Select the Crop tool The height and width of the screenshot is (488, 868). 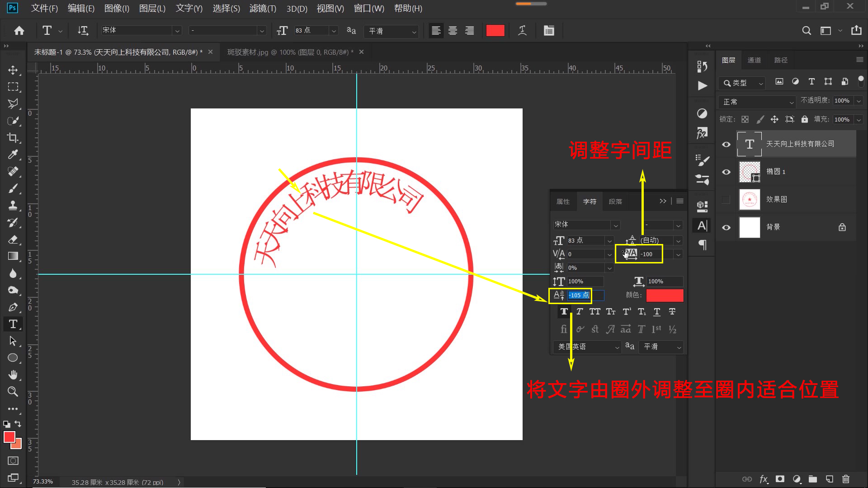13,138
